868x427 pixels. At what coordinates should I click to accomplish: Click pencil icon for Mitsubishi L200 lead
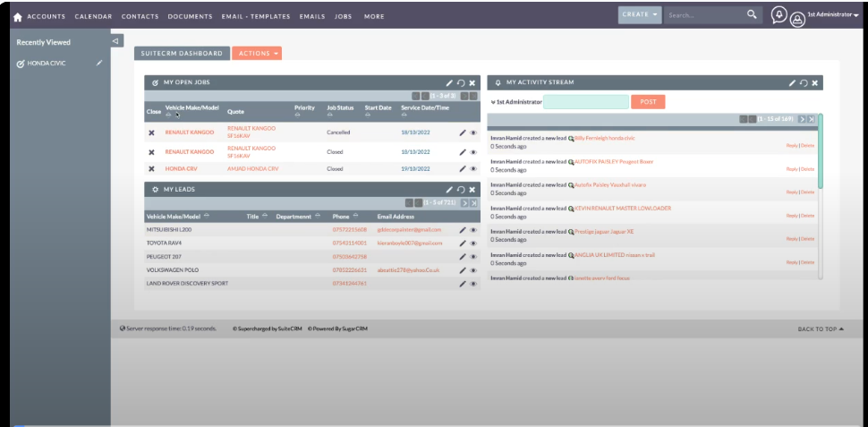tap(463, 230)
